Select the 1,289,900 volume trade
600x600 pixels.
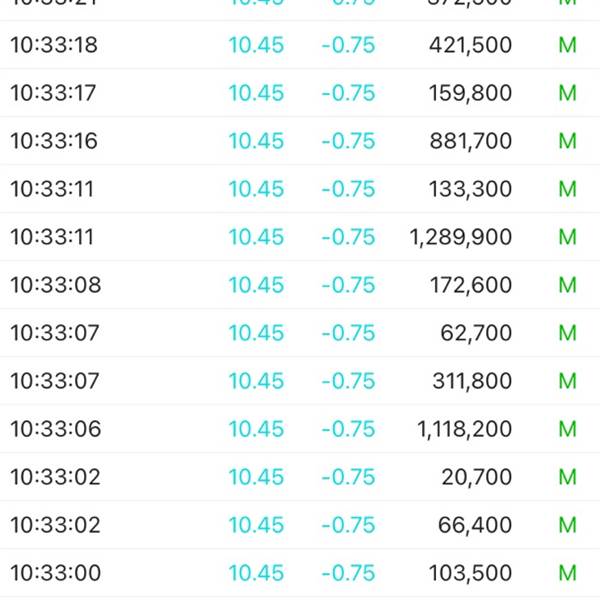coord(300,237)
